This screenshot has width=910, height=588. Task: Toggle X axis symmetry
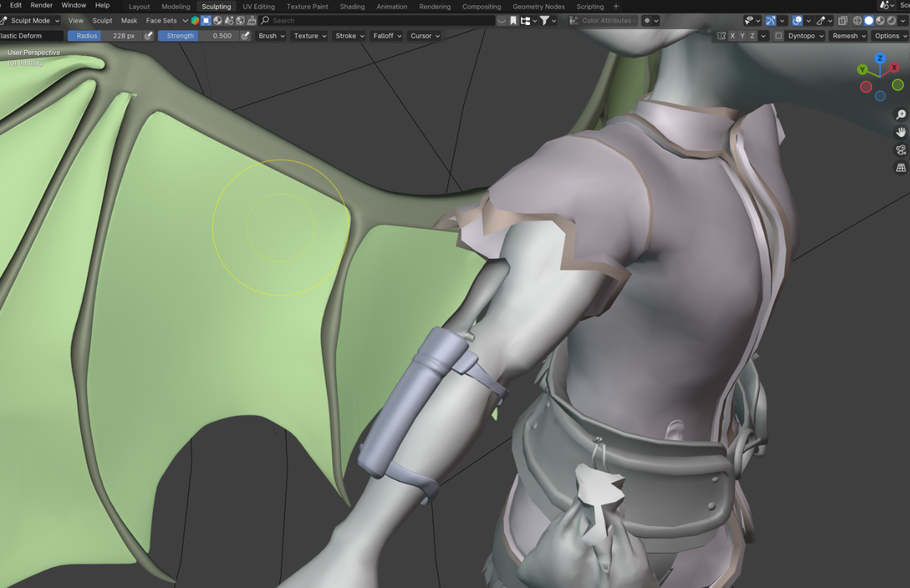coord(732,36)
